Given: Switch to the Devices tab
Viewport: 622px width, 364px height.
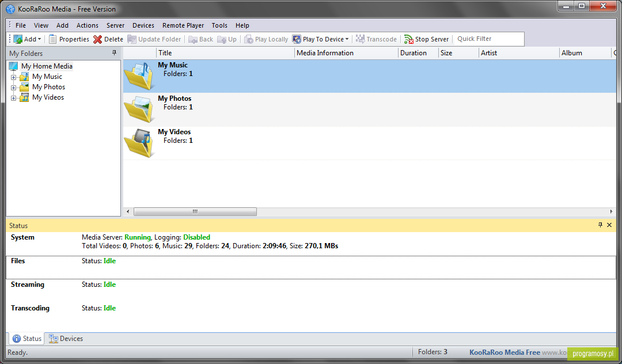Looking at the screenshot, I should [x=66, y=339].
